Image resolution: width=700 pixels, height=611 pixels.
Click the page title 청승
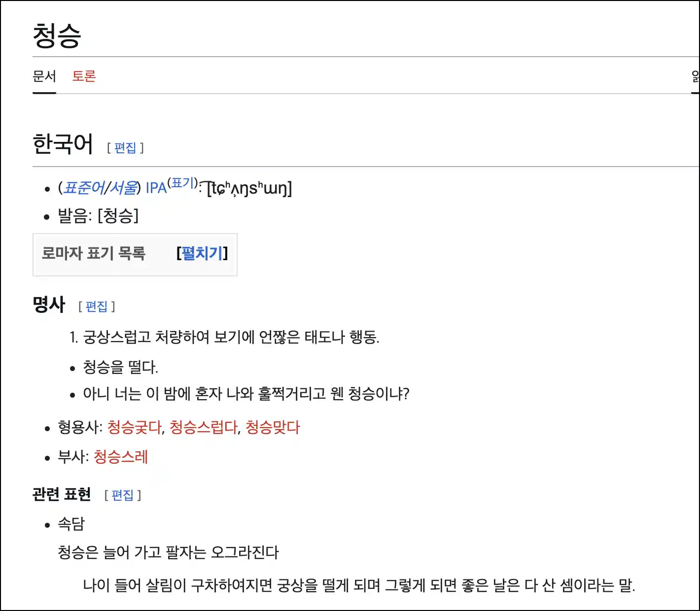(x=57, y=36)
